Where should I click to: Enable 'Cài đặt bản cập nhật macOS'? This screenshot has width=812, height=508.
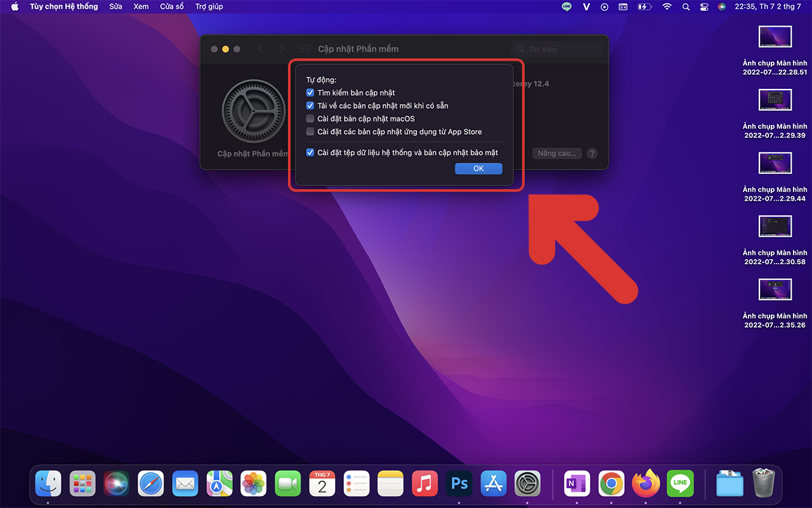[310, 119]
